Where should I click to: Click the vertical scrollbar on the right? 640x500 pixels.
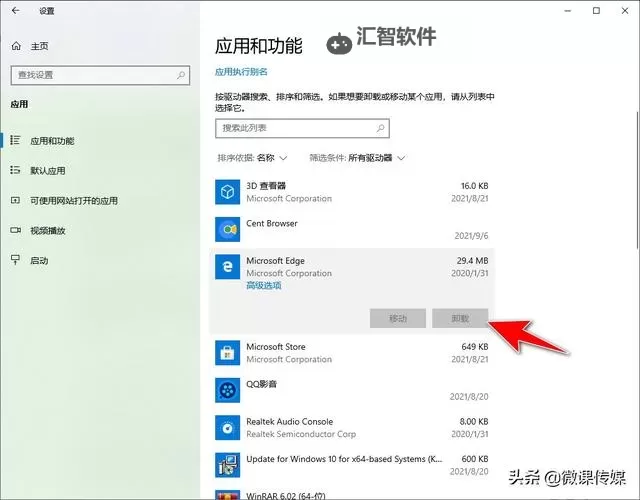pyautogui.click(x=637, y=180)
